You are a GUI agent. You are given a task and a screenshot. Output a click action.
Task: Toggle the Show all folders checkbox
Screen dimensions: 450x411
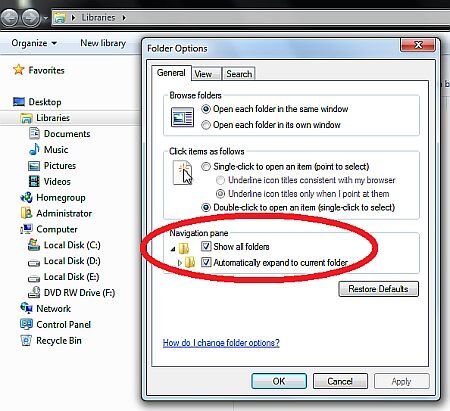click(206, 246)
